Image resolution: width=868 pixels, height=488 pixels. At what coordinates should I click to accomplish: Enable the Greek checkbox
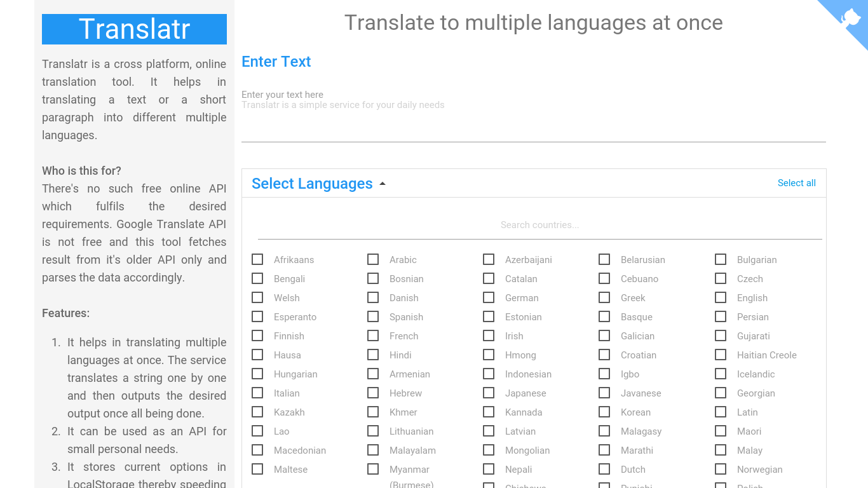604,297
